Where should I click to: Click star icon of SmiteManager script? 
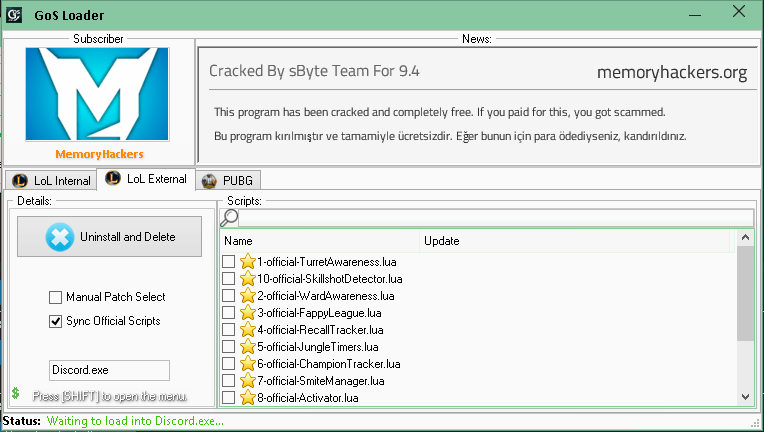point(248,381)
